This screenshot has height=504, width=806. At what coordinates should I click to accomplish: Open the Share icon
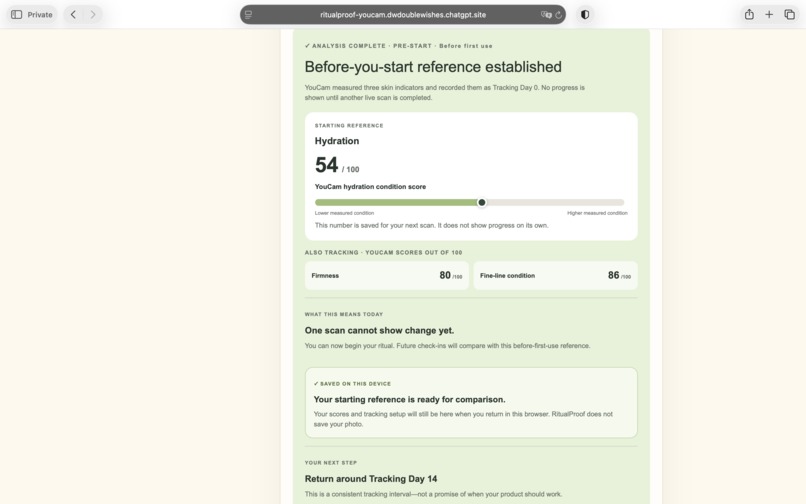tap(749, 14)
